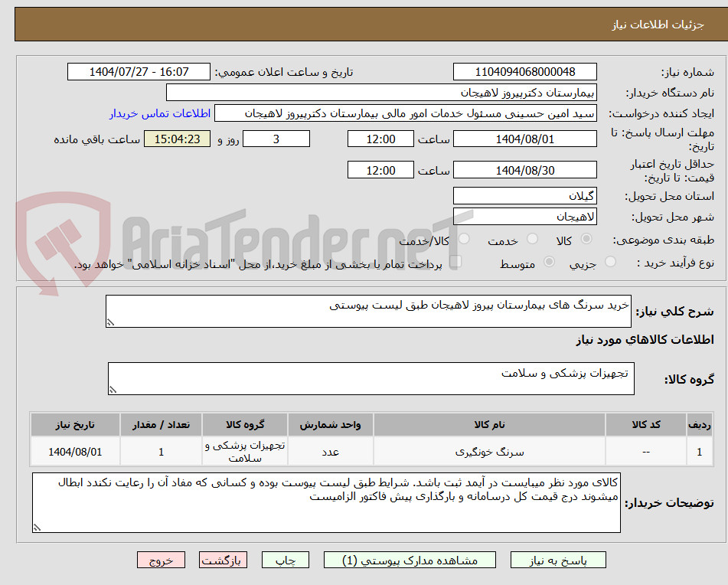Select the جزیی purchase type radio

click(x=611, y=261)
